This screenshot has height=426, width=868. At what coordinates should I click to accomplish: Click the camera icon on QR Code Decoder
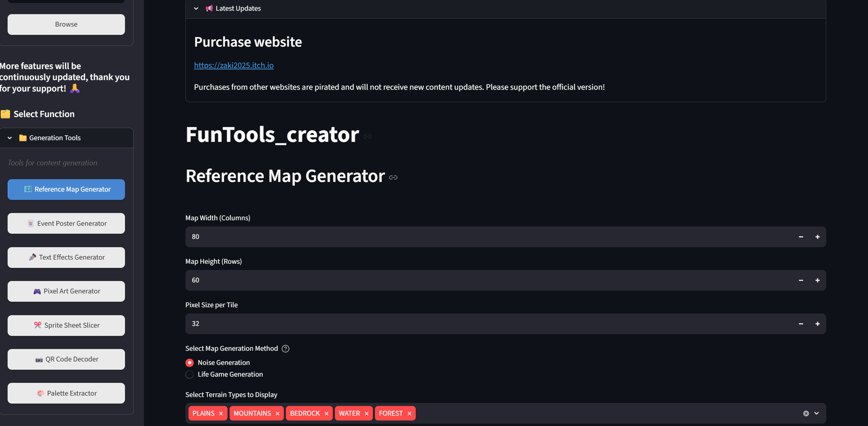tap(39, 360)
